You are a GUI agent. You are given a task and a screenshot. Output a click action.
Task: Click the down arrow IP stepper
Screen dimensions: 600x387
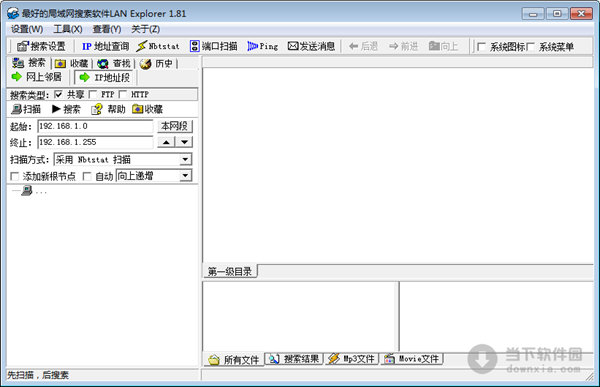click(184, 142)
